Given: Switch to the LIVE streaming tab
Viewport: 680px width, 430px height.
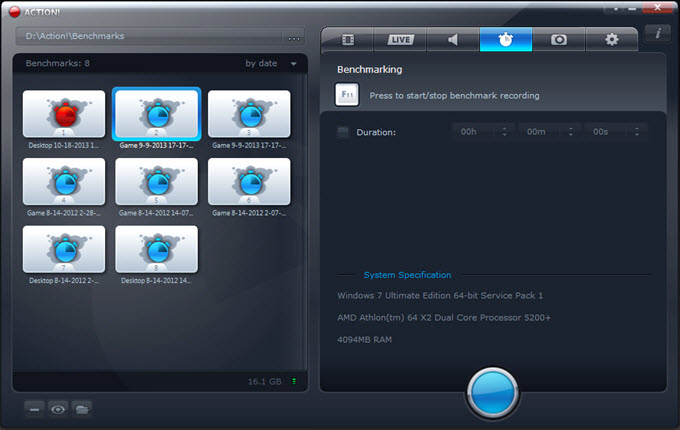Looking at the screenshot, I should pyautogui.click(x=400, y=40).
